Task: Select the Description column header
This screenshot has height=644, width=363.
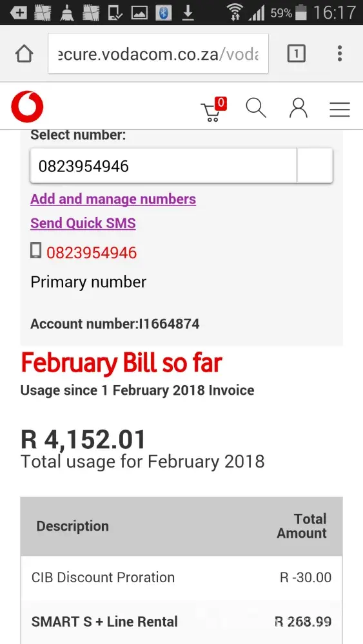Action: click(73, 526)
